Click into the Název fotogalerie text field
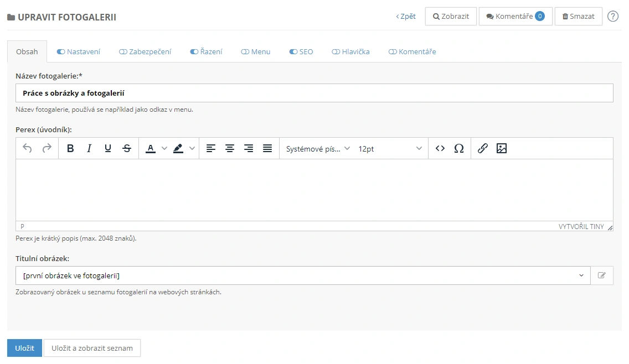Viewport: 629px width, 364px height. coord(314,93)
